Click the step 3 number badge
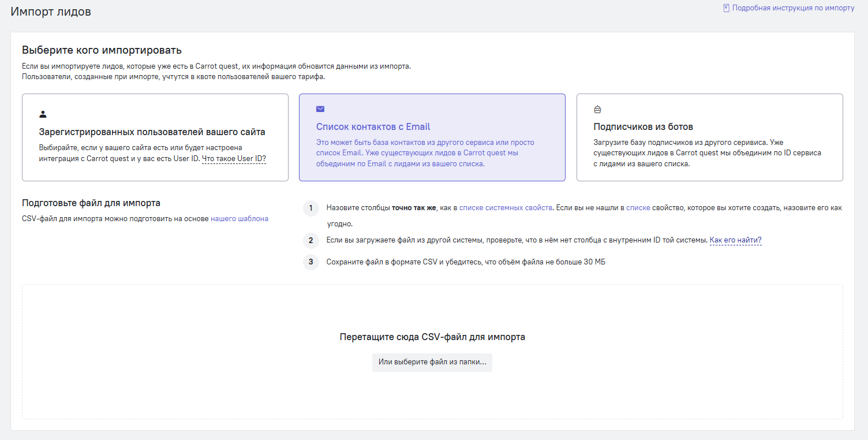Viewport: 868px width, 440px height. coord(310,262)
